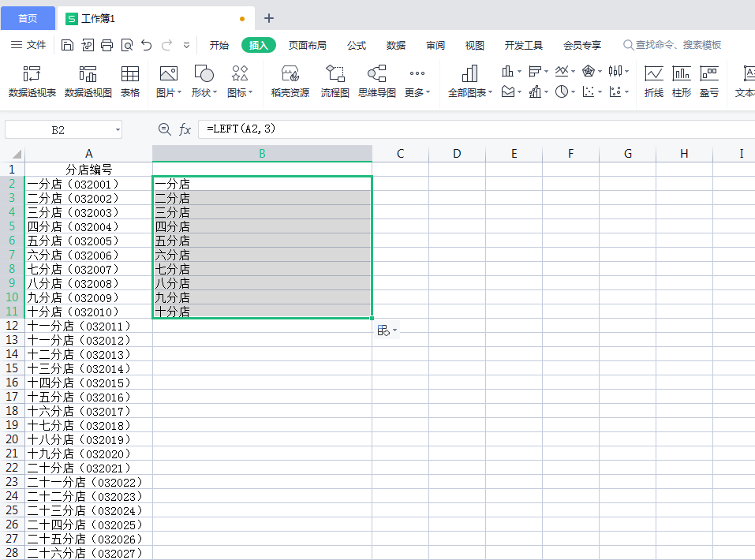Open the Review (审阅) tab

[435, 45]
